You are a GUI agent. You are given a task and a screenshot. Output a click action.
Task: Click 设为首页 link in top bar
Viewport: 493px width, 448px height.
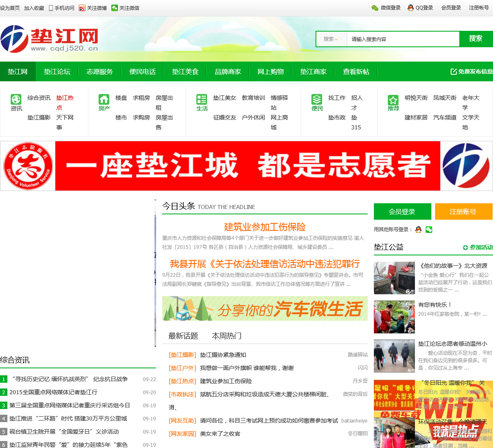10,8
